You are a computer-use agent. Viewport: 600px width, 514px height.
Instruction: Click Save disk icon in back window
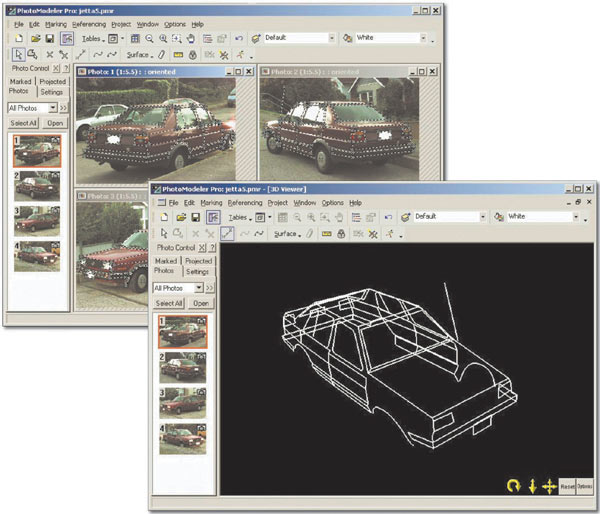pyautogui.click(x=50, y=38)
